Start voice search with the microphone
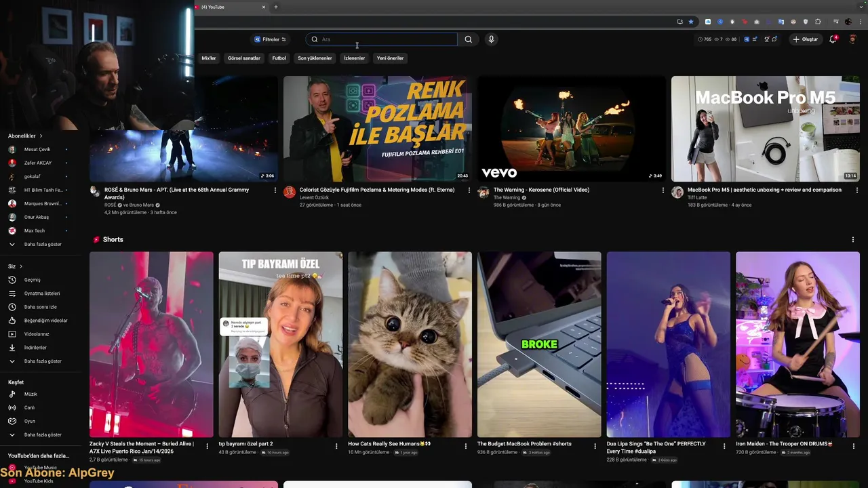The image size is (868, 488). coord(491,39)
